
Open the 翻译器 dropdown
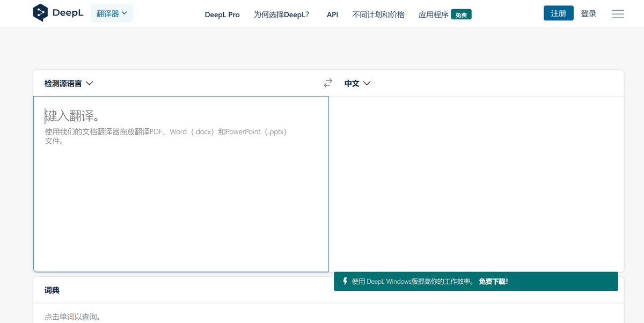112,13
